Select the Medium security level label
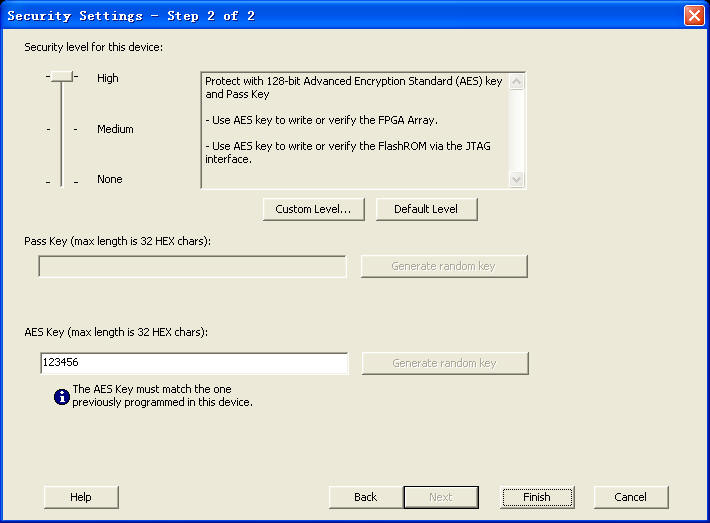 pyautogui.click(x=115, y=129)
